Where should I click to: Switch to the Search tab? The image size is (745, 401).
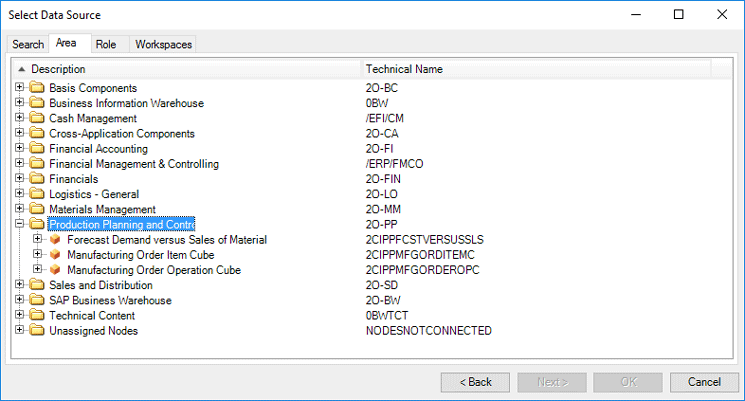pos(28,44)
